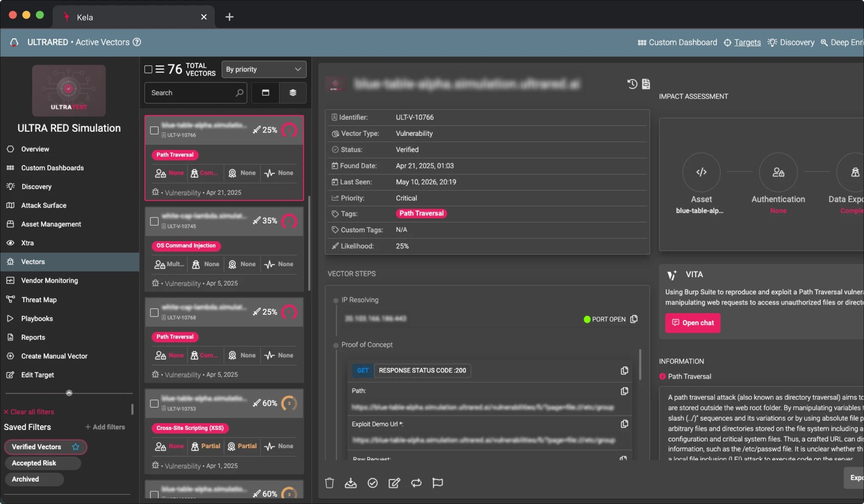Click the 35% ring on ULT-V-10745 card
Viewport: 864px width, 504px height.
289,221
